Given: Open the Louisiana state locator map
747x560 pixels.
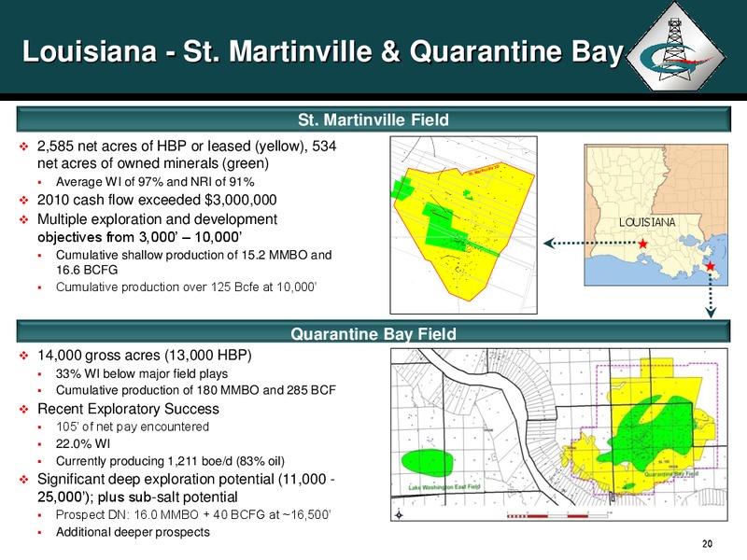Looking at the screenshot, I should pyautogui.click(x=656, y=215).
